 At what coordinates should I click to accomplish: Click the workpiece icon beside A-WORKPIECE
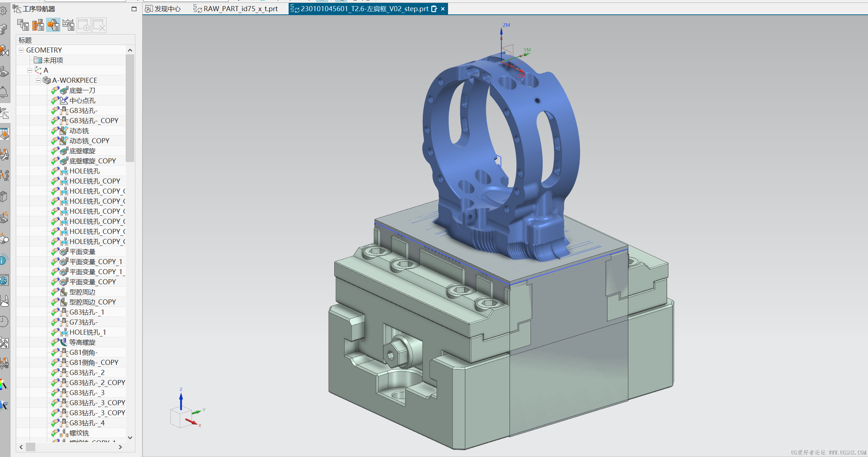[x=47, y=80]
